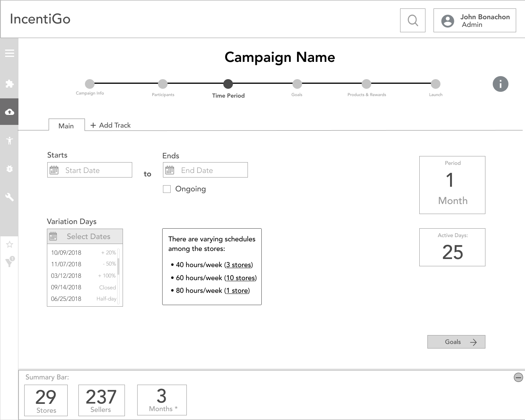Click the Variation Days list scrollbar

pos(118,266)
